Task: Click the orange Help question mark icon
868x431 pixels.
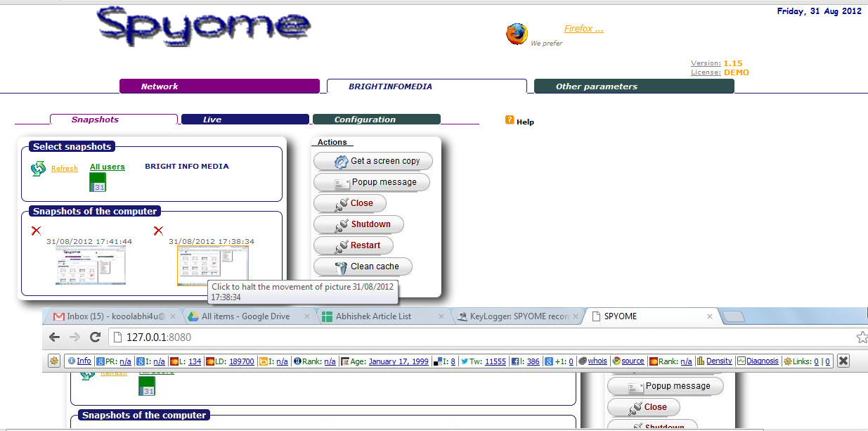Action: point(510,120)
